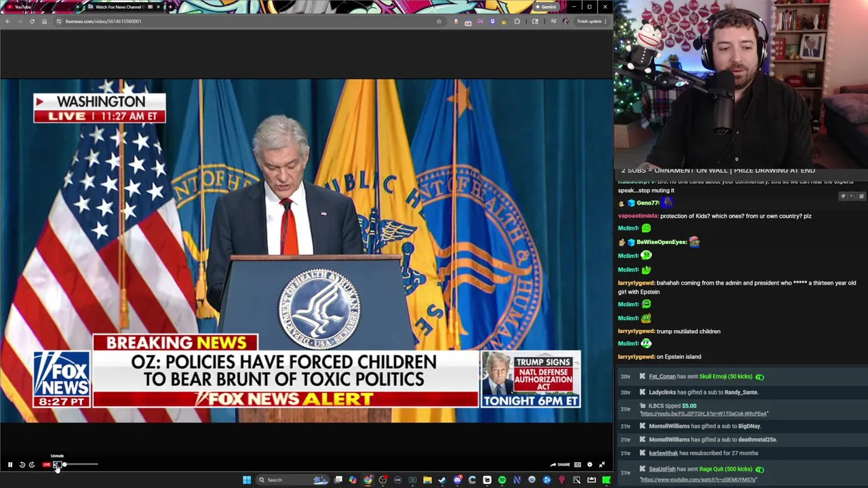
Task: Switch to the YouTube tab
Action: pos(41,7)
